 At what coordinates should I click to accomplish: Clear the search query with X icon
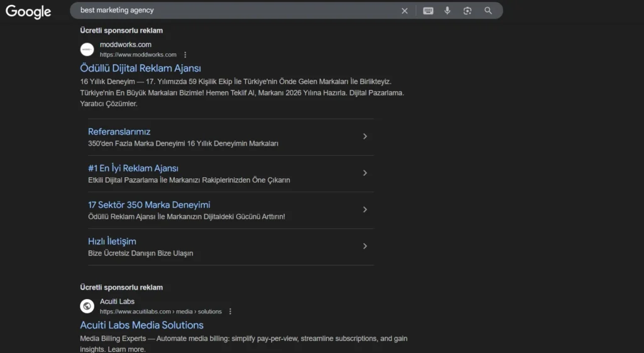(x=404, y=11)
